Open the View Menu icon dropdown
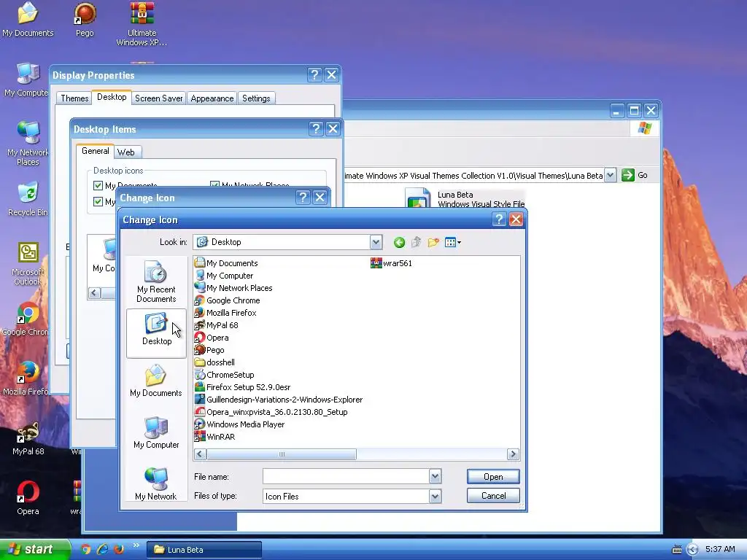Image resolution: width=747 pixels, height=560 pixels. pyautogui.click(x=452, y=242)
